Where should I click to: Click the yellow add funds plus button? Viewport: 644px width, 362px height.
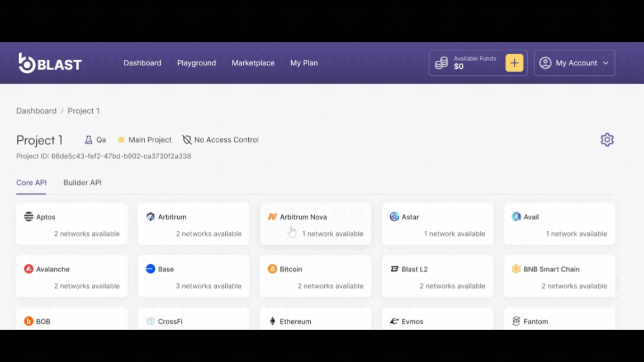514,63
